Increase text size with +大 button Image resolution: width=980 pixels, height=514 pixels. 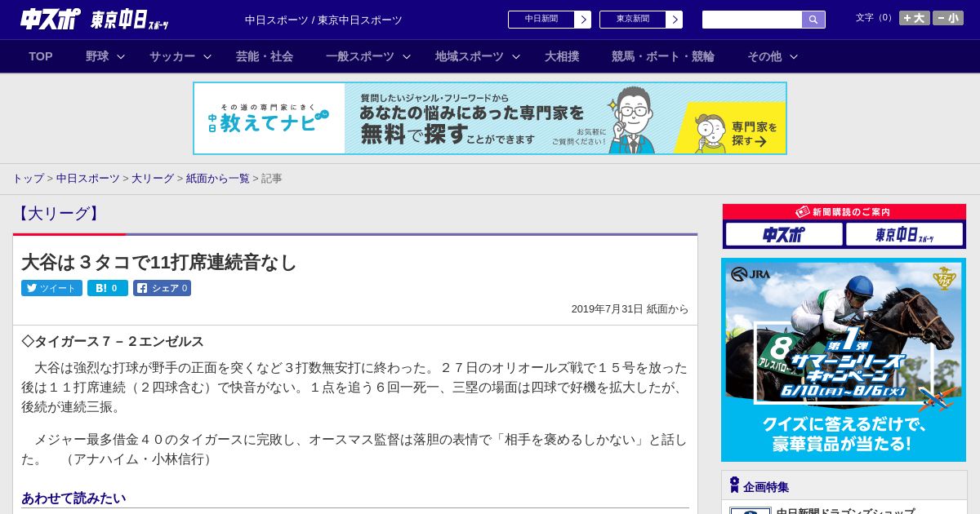(914, 18)
